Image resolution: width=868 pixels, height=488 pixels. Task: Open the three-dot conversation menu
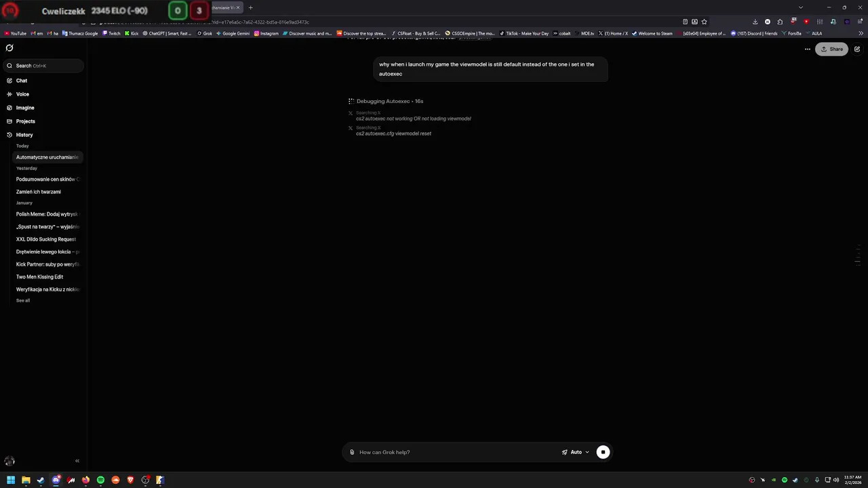[808, 49]
